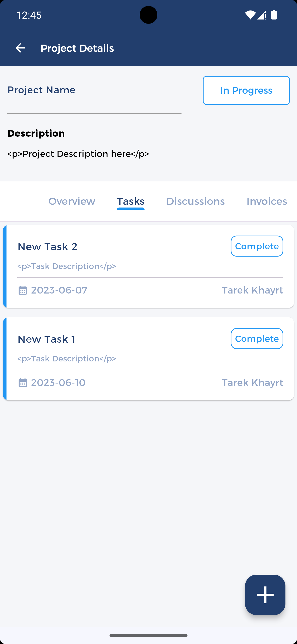Mark New Task 2 as Complete
This screenshot has width=297, height=644.
pyautogui.click(x=257, y=246)
